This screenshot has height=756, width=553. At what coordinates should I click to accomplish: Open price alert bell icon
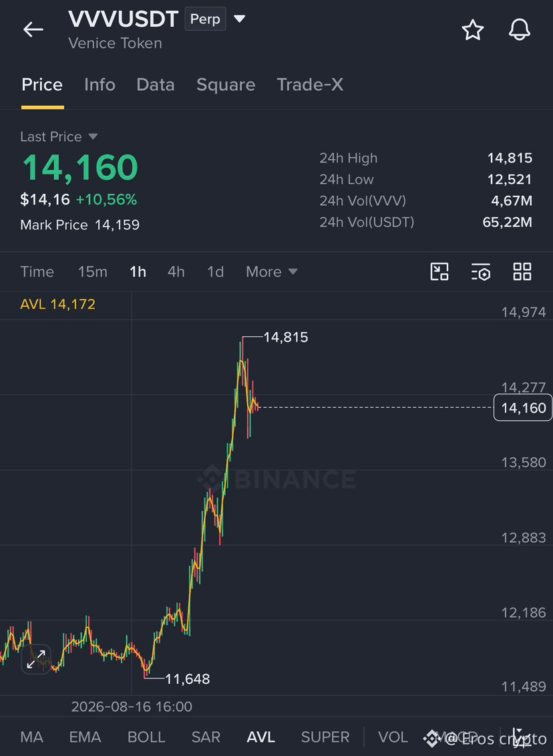coord(520,30)
